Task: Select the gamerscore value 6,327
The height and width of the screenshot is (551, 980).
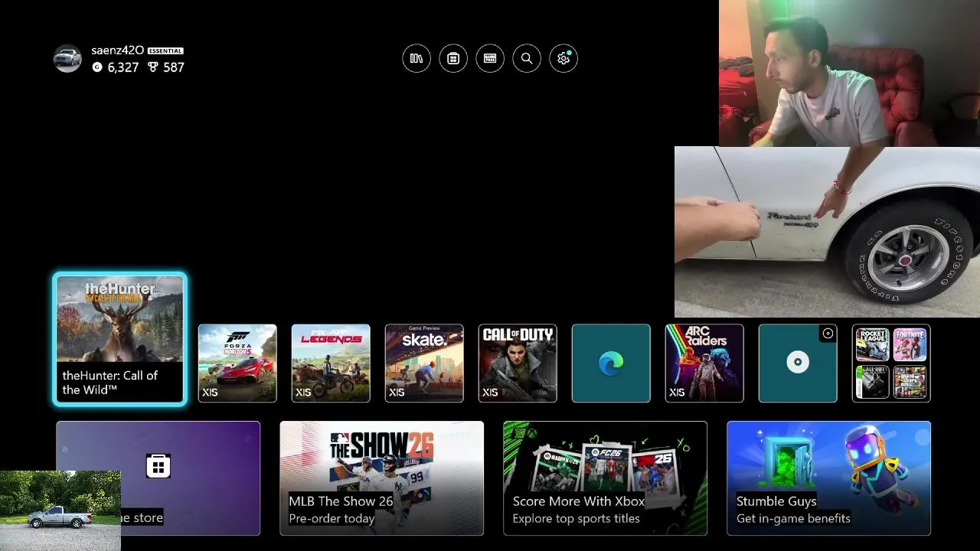Action: [122, 67]
